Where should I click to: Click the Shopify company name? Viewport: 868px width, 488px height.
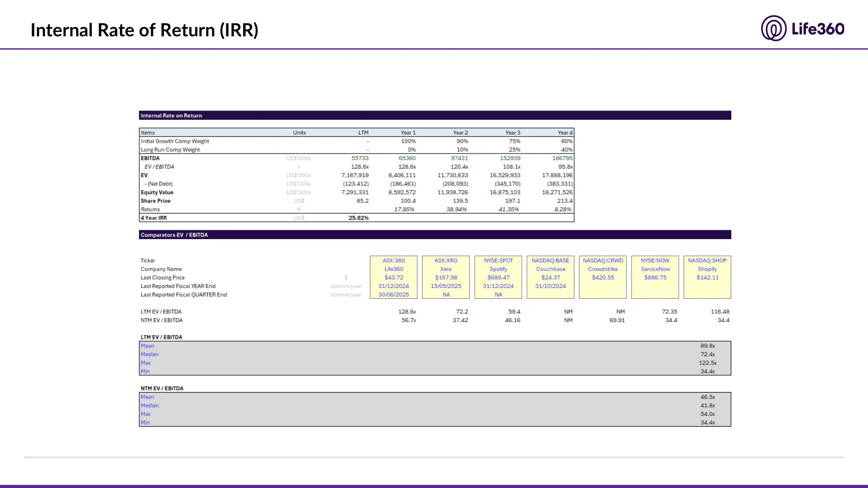click(x=707, y=269)
